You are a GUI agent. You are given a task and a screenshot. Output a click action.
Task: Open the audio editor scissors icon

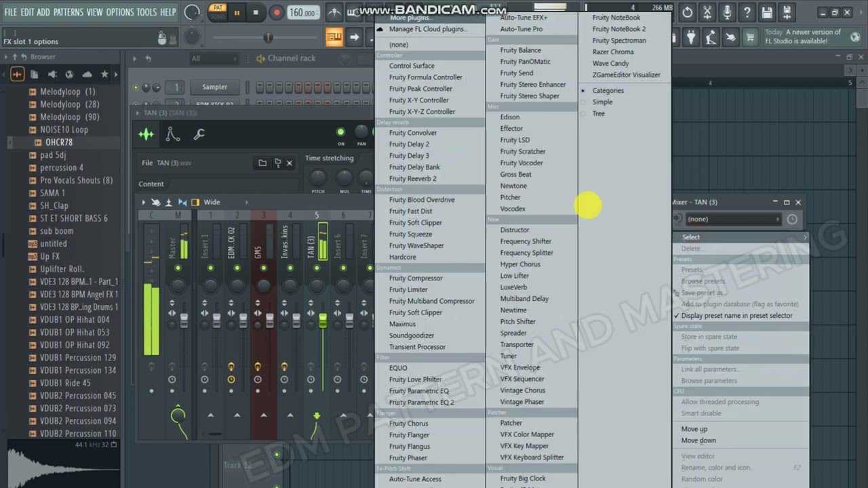tap(707, 12)
